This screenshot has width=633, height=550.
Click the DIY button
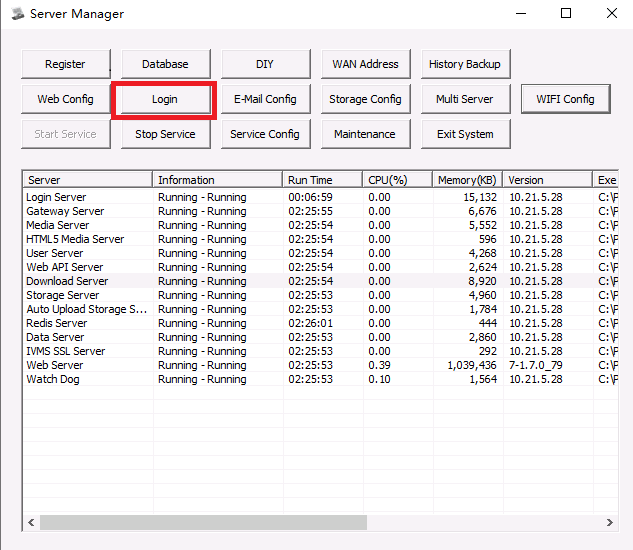coord(266,64)
